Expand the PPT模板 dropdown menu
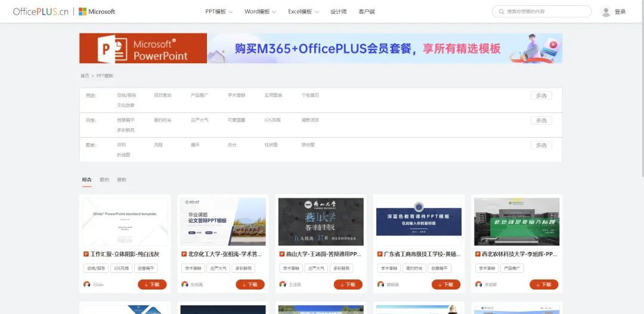 [x=219, y=11]
